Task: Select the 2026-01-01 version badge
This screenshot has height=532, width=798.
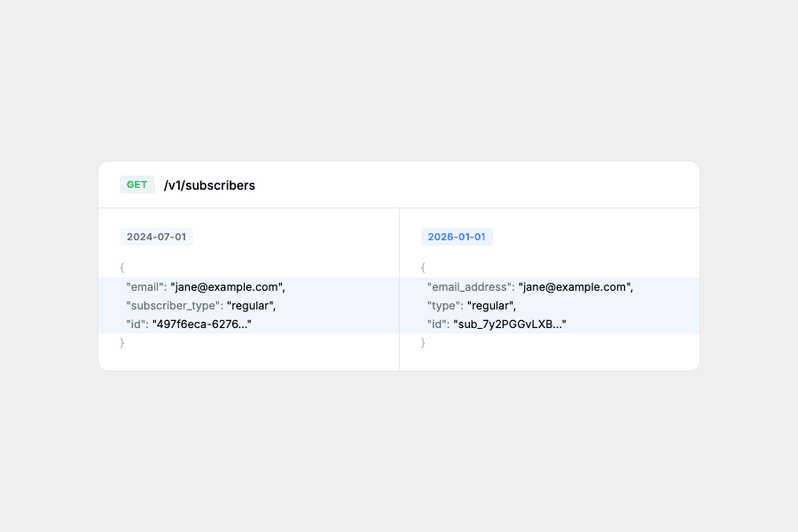Action: point(457,237)
